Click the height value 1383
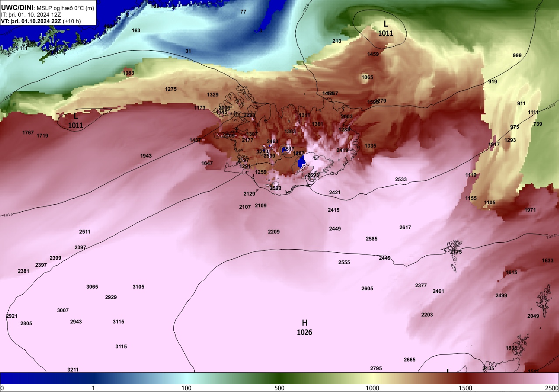 point(128,73)
